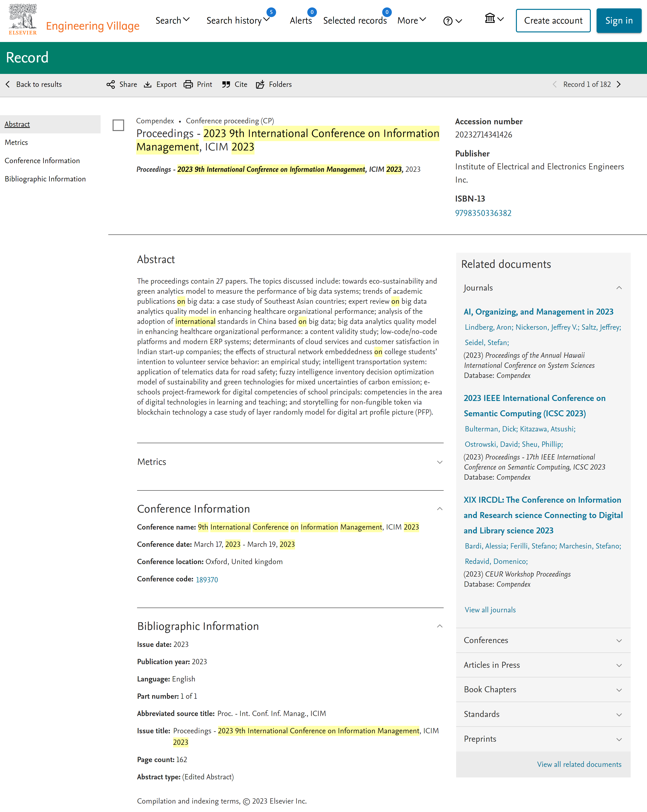Image resolution: width=647 pixels, height=812 pixels.
Task: Click the Folders icon
Action: pos(260,85)
